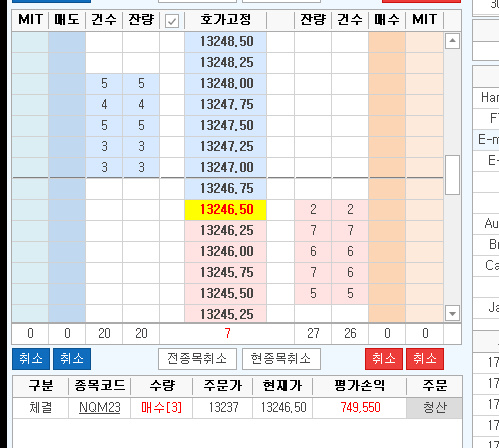This screenshot has width=499, height=448.
Task: Click the price ladder scrollbar thumb
Action: click(452, 175)
